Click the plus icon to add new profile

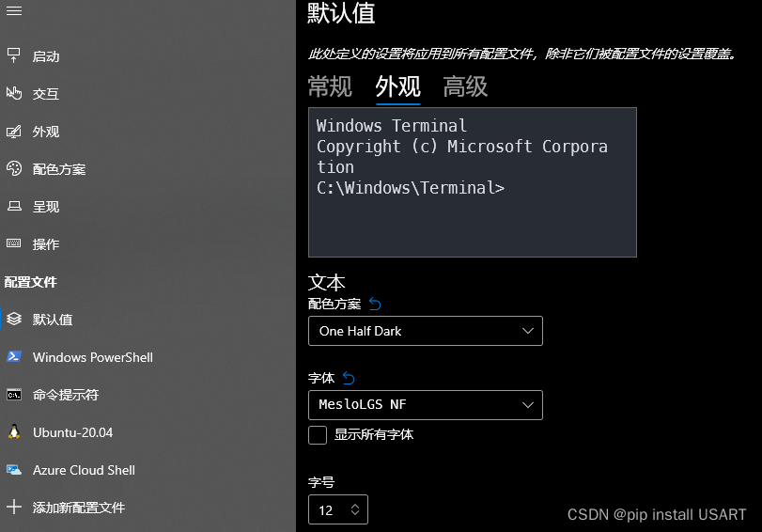[14, 508]
